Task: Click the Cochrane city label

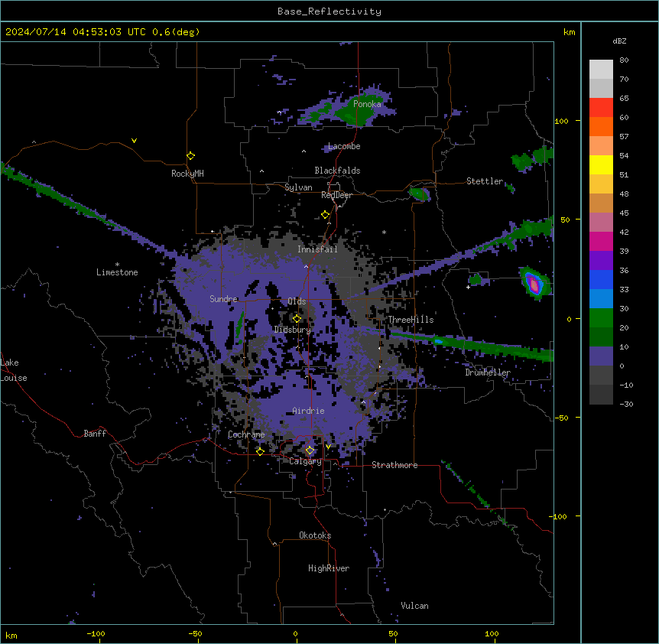Action: 246,434
